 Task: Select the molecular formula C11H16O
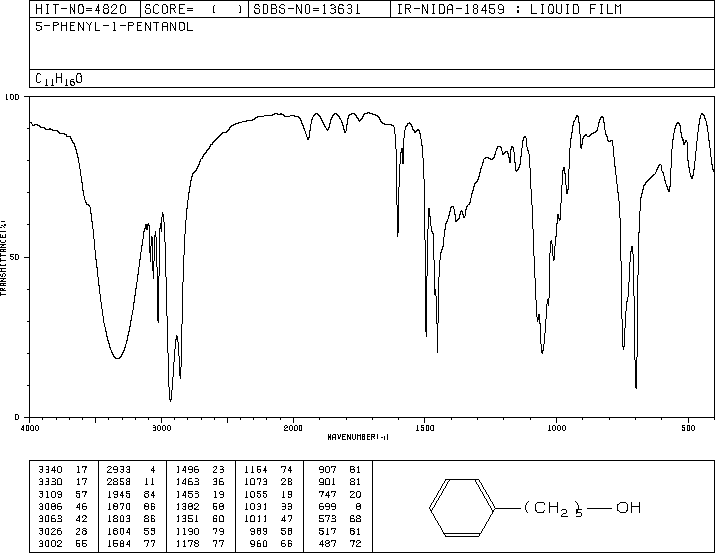tap(59, 79)
